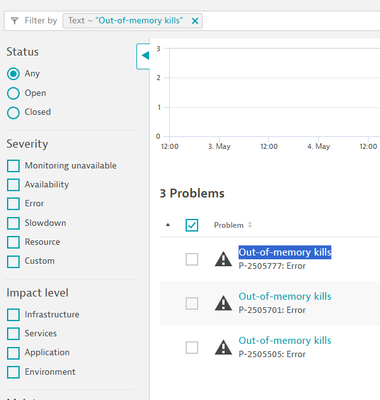
Task: Uncheck the select-all problems checkbox
Action: click(x=192, y=225)
